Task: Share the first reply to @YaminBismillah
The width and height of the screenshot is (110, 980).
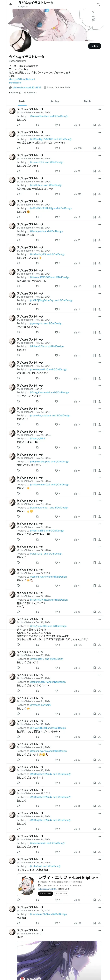Action: tap(100, 125)
